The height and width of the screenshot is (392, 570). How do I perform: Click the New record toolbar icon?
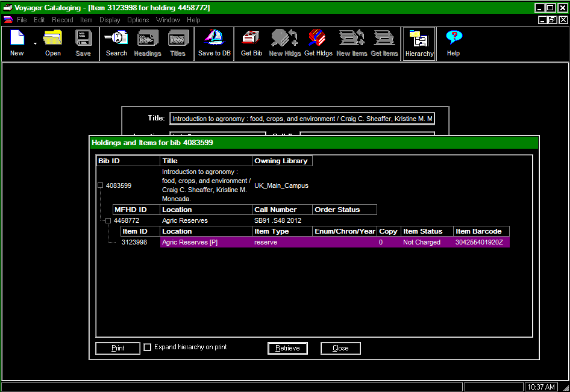17,39
